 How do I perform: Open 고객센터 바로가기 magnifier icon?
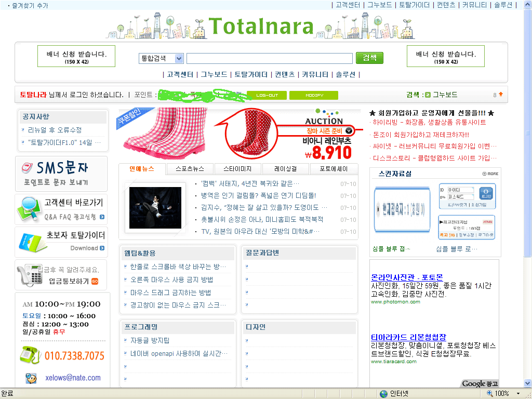click(x=29, y=208)
